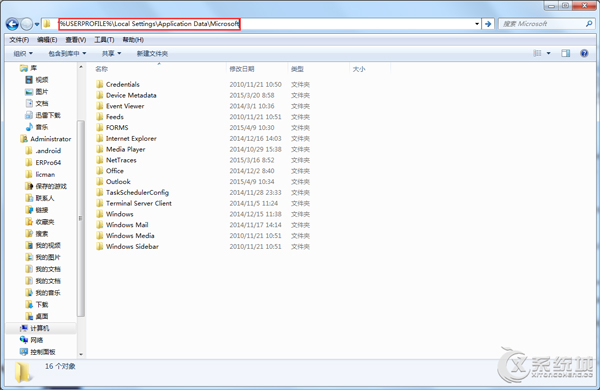Select 保存的游戏 in navigation pane
The width and height of the screenshot is (600, 390).
(x=46, y=186)
